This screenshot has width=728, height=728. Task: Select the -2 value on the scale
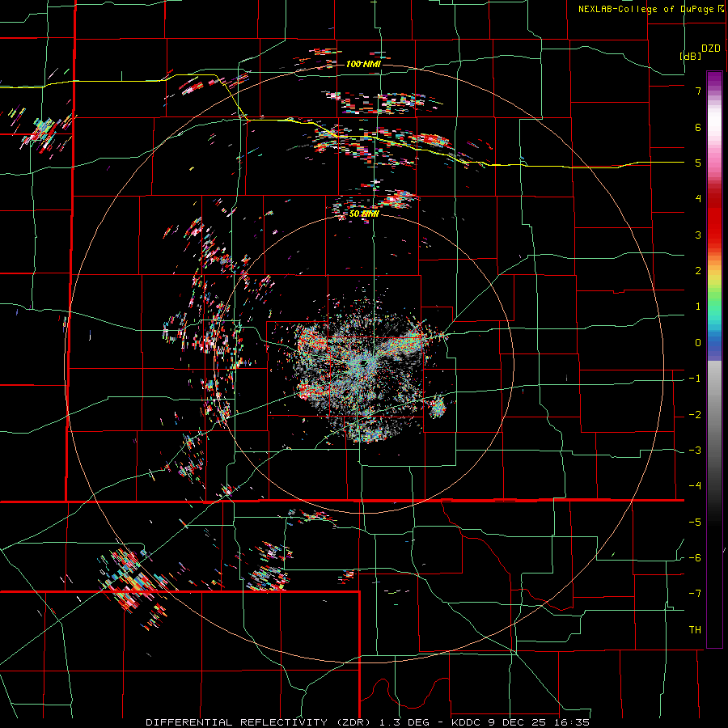tap(695, 415)
